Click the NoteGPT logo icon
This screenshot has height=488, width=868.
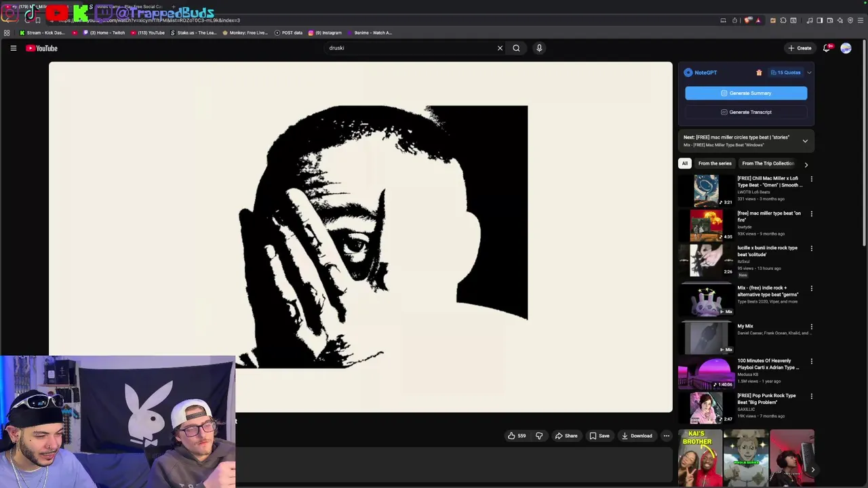[x=688, y=73]
